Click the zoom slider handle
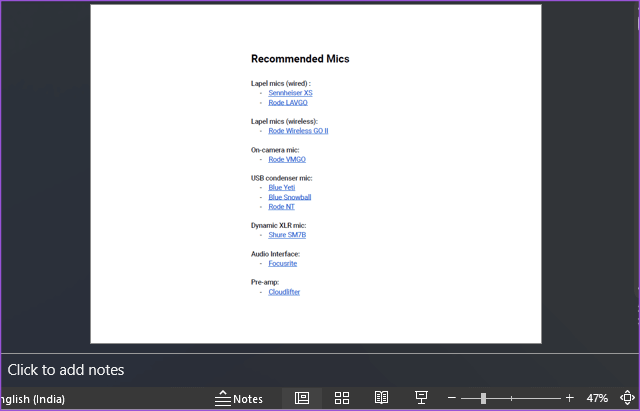Image resolution: width=640 pixels, height=411 pixels. pos(483,398)
